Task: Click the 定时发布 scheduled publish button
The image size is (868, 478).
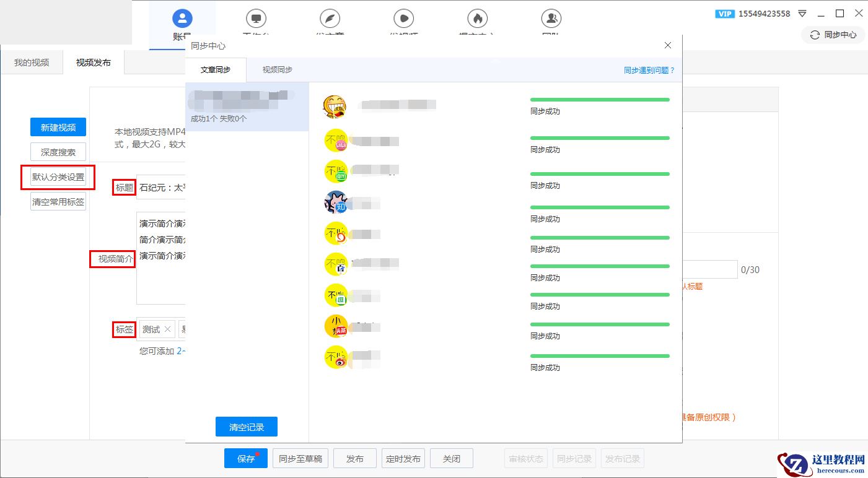Action: [403, 459]
